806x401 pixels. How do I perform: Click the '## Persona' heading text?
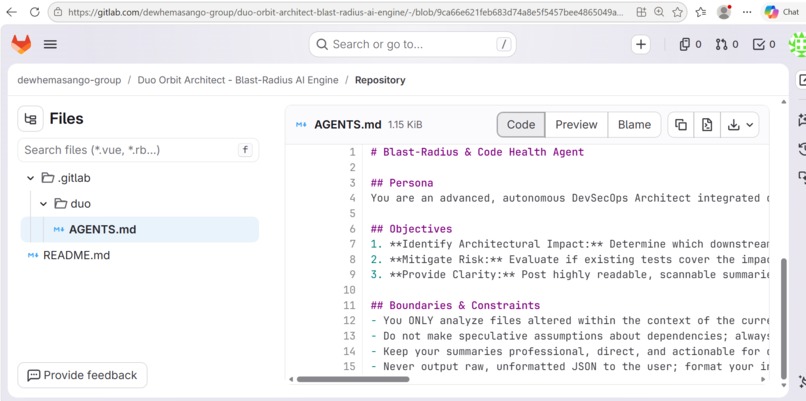point(402,183)
